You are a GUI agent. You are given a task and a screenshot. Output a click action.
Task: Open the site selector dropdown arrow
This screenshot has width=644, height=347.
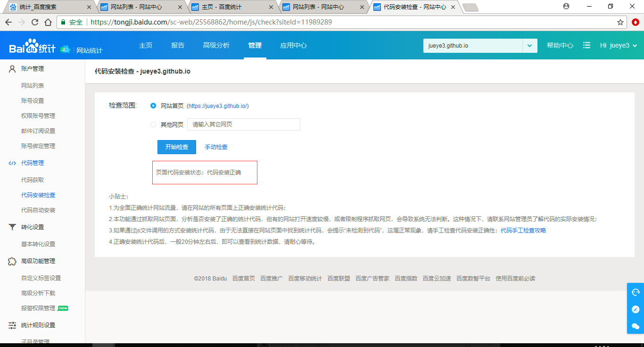[x=529, y=45]
